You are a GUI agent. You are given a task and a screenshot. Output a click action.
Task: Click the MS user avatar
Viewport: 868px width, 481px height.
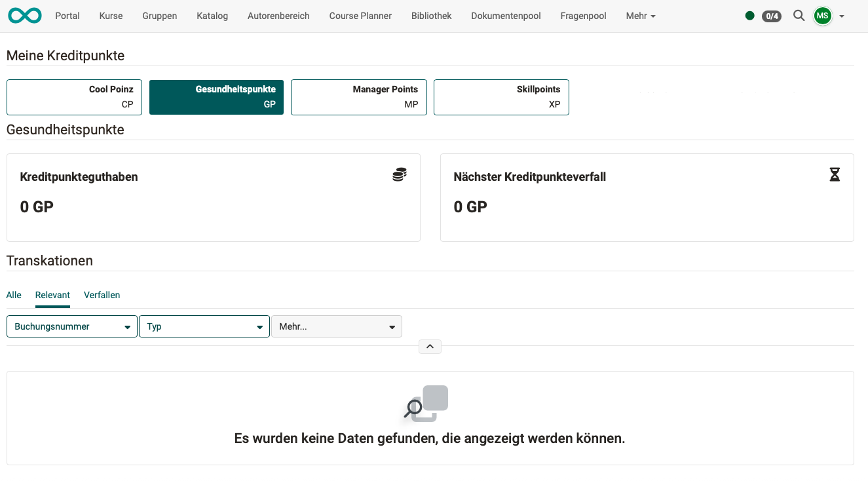pos(822,15)
